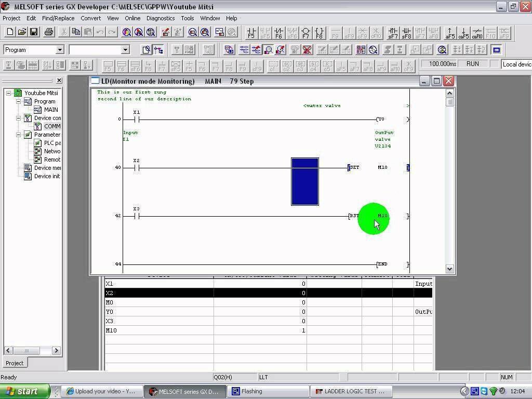The image size is (532, 399).
Task: Open the Diagnostics menu
Action: pos(161,18)
